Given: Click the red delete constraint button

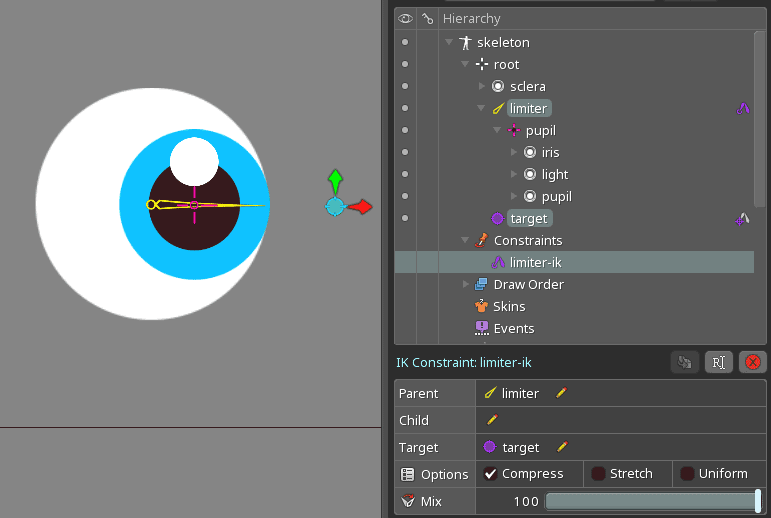Looking at the screenshot, I should 753,362.
